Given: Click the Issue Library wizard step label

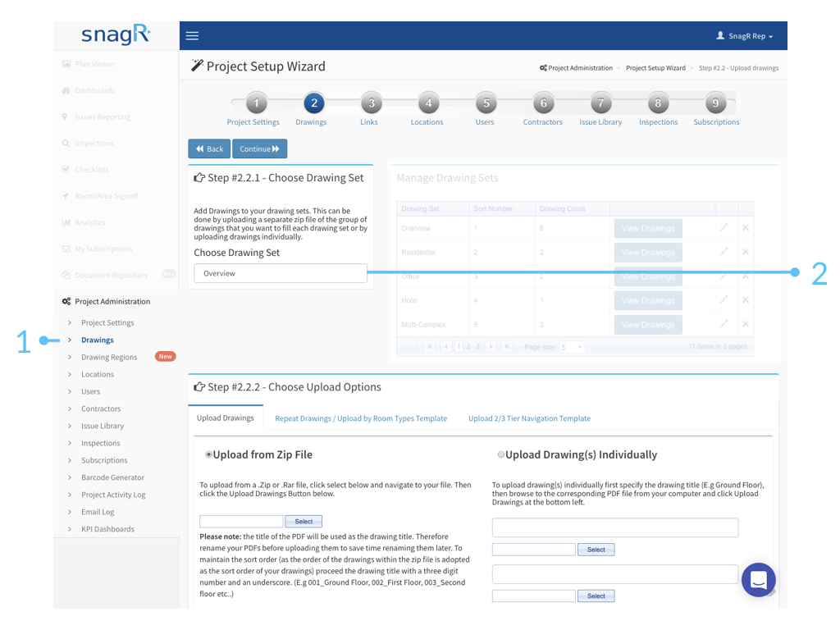Looking at the screenshot, I should coord(600,122).
